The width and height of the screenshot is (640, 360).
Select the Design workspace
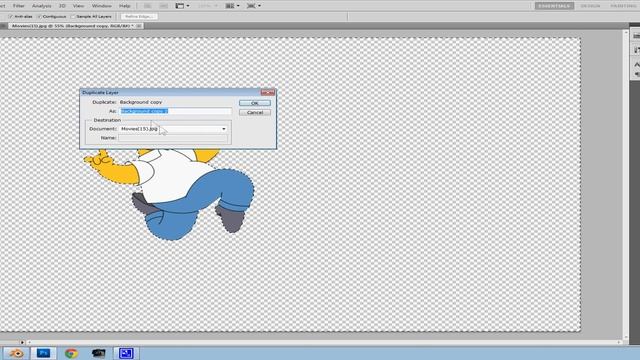[590, 6]
